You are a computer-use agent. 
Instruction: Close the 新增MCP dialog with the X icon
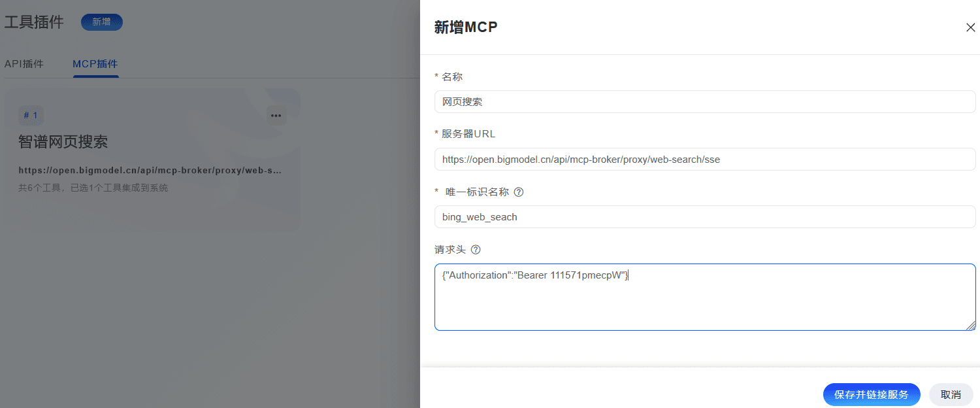pyautogui.click(x=970, y=27)
